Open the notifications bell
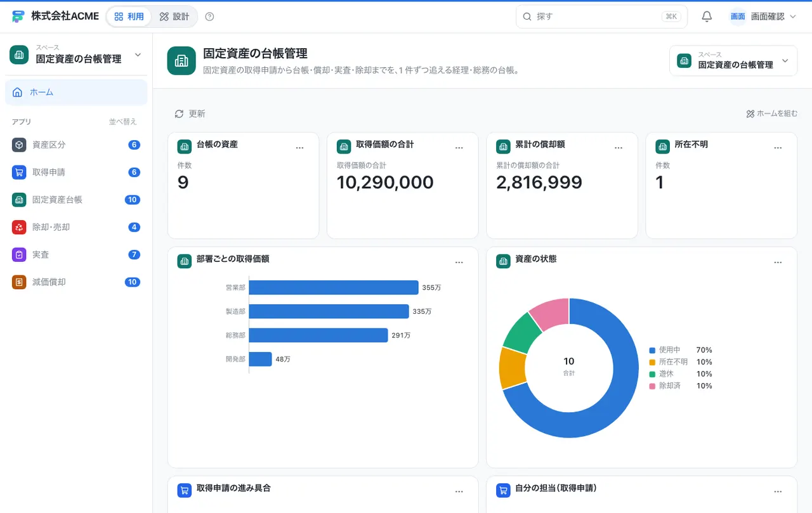Image resolution: width=812 pixels, height=513 pixels. point(707,16)
